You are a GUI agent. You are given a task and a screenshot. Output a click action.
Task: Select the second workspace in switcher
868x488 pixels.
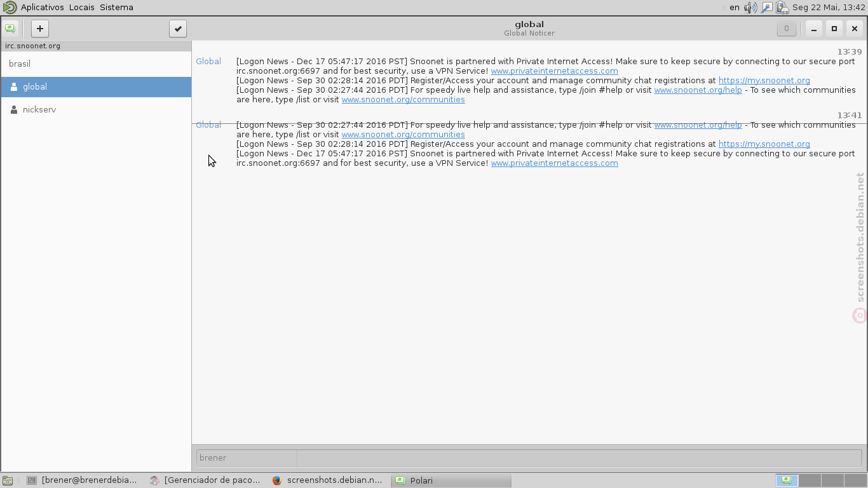pos(810,480)
